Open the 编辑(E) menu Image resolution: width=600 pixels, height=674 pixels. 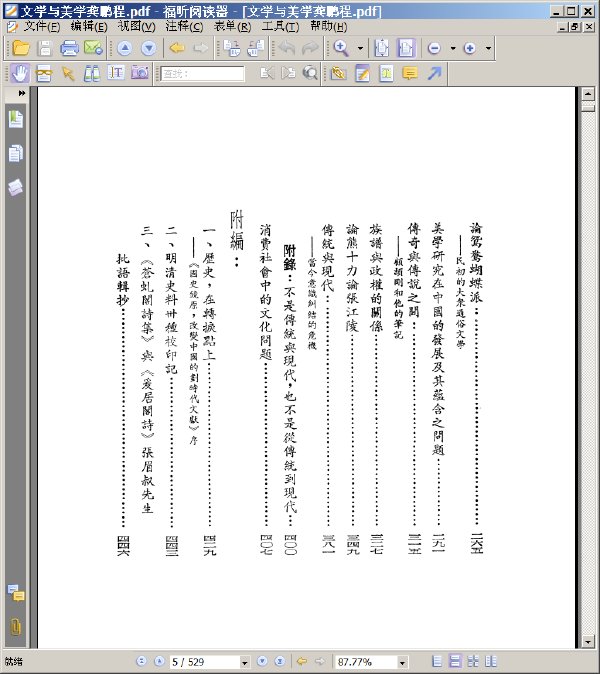pos(89,27)
